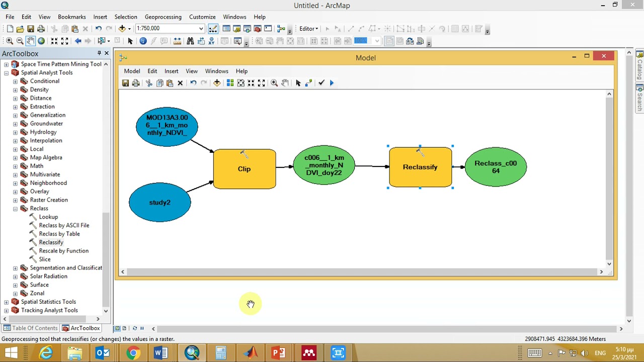644x362 pixels.
Task: Select the c006 monthly NDVI output oval
Action: click(x=324, y=165)
